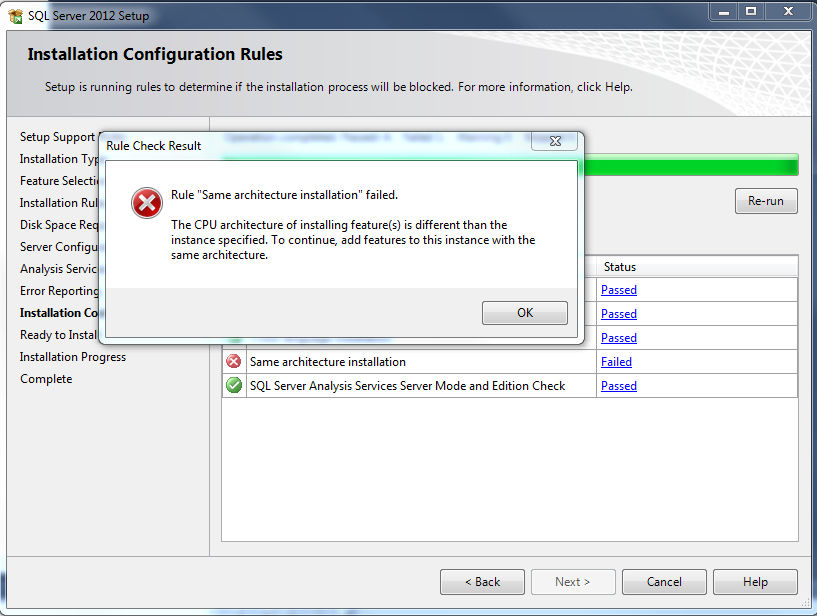Click green check icon for Analysis Services rule
Viewport: 817px width, 616px height.
[234, 385]
